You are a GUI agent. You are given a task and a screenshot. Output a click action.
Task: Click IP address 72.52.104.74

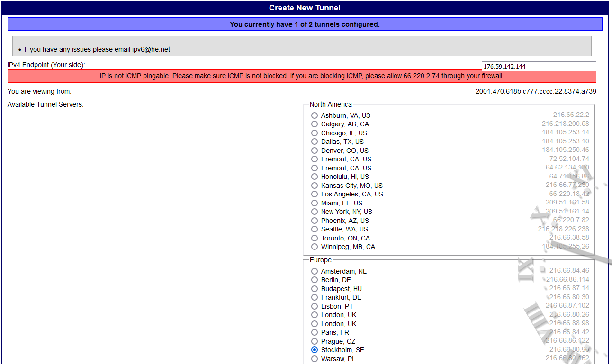click(569, 159)
